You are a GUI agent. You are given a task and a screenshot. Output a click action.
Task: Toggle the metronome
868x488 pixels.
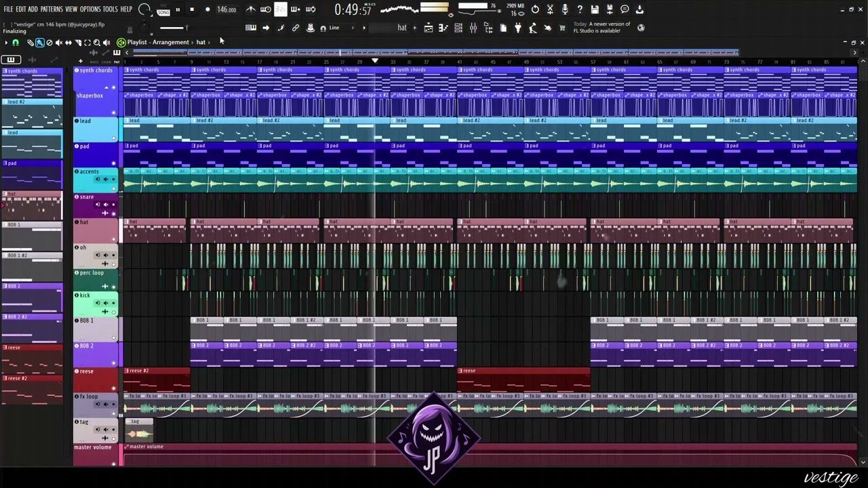click(251, 9)
